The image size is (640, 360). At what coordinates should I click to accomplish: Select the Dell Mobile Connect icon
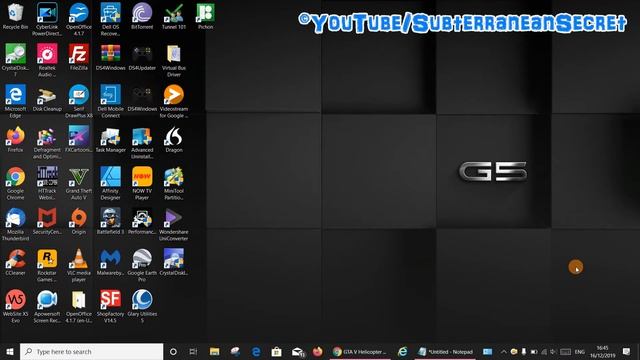[111, 101]
